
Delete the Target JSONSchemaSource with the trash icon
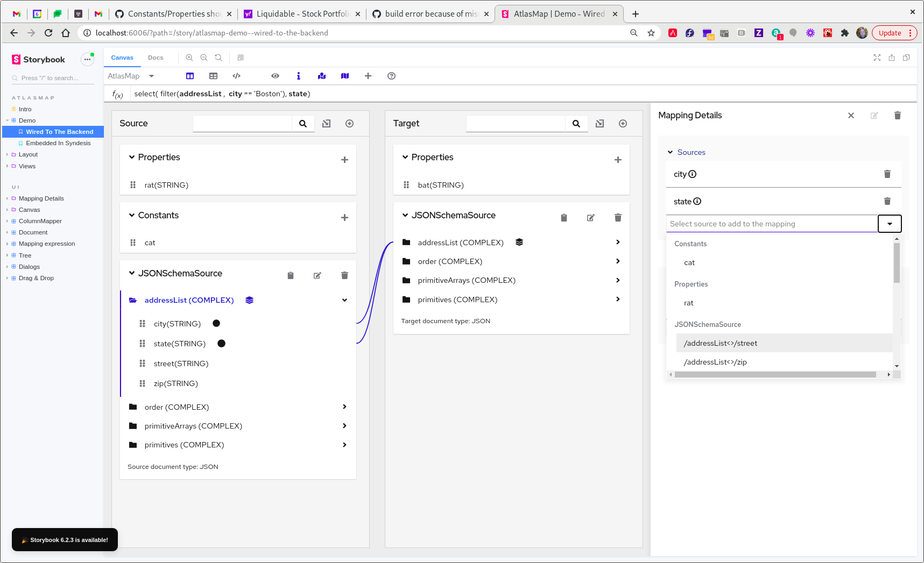tap(617, 217)
